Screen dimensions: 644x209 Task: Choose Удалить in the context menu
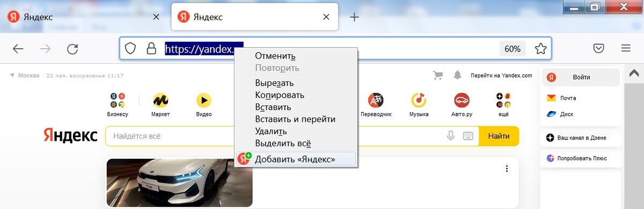pyautogui.click(x=296, y=131)
